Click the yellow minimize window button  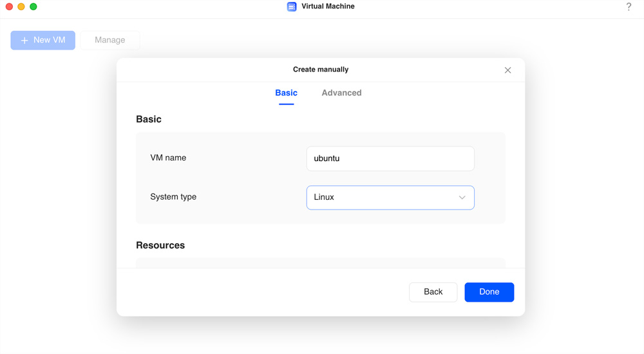tap(21, 6)
